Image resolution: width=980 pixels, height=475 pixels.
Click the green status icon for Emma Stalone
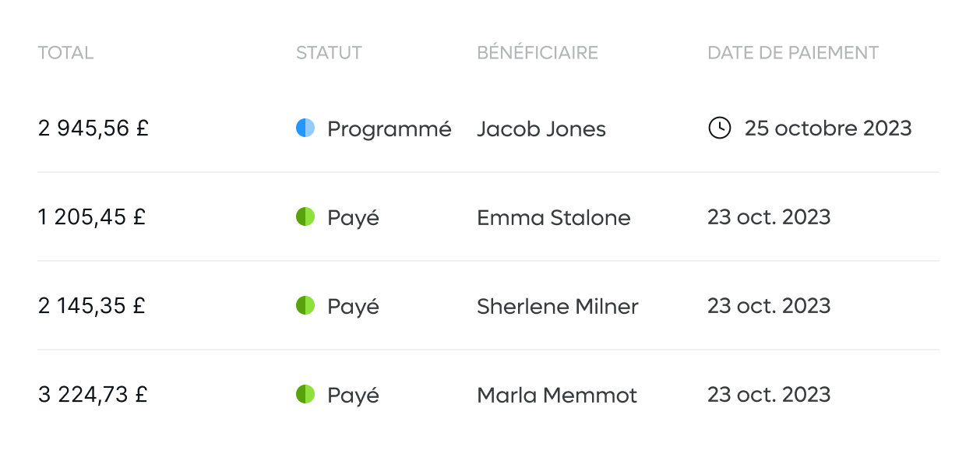click(x=305, y=216)
